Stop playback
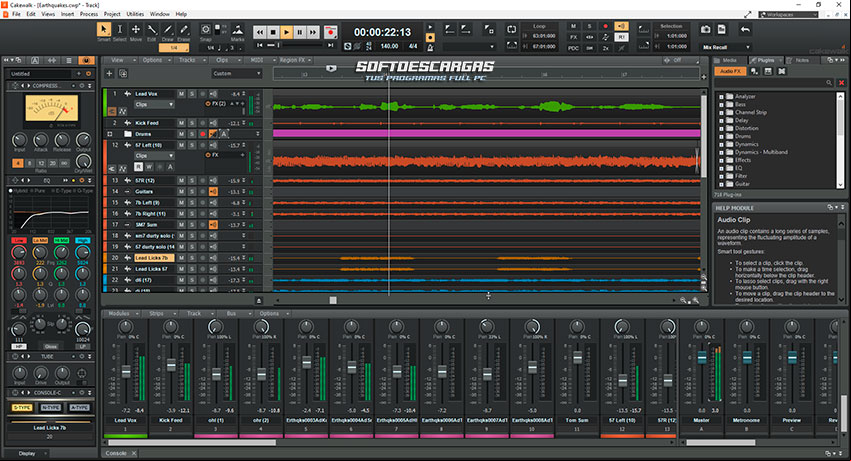The image size is (851, 461). [274, 33]
